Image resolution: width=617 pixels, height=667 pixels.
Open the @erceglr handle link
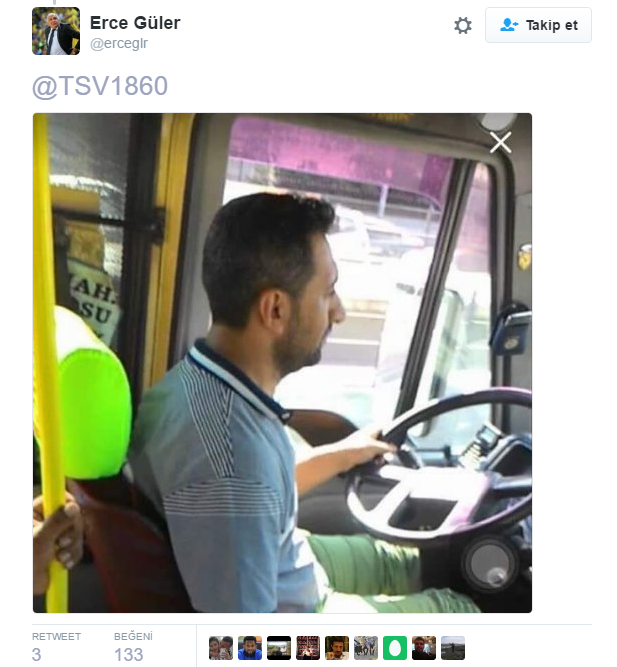pos(119,43)
